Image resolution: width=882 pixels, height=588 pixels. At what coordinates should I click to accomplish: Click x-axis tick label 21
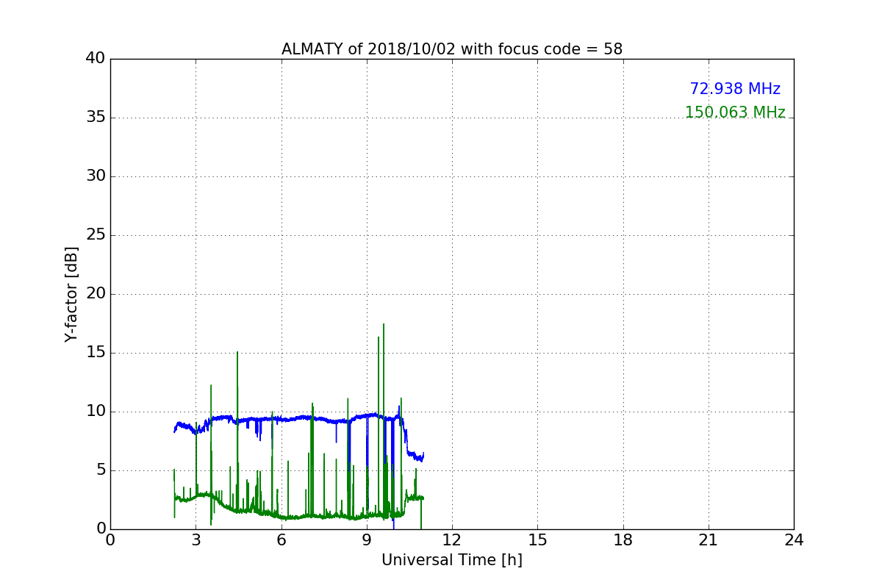[x=709, y=540]
